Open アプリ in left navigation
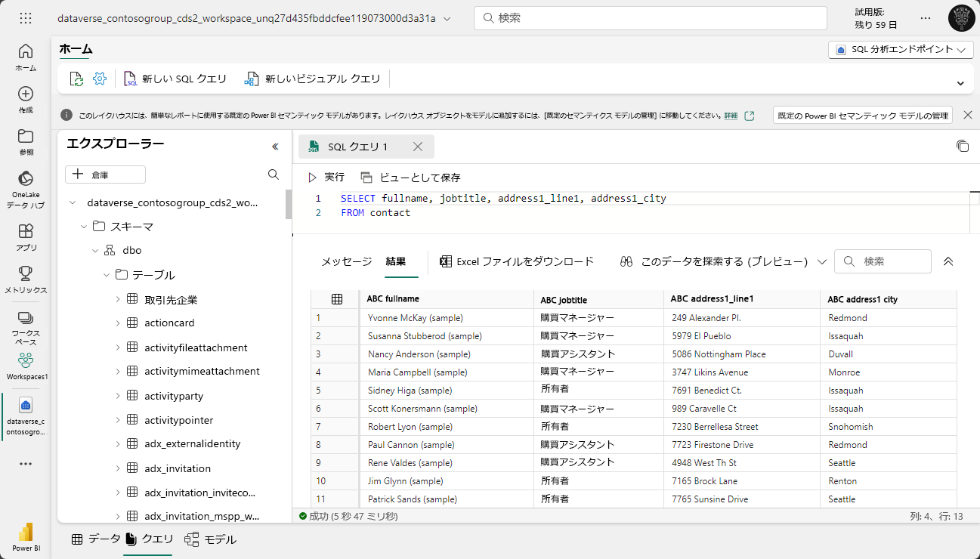Viewport: 980px width, 559px height. click(x=26, y=237)
